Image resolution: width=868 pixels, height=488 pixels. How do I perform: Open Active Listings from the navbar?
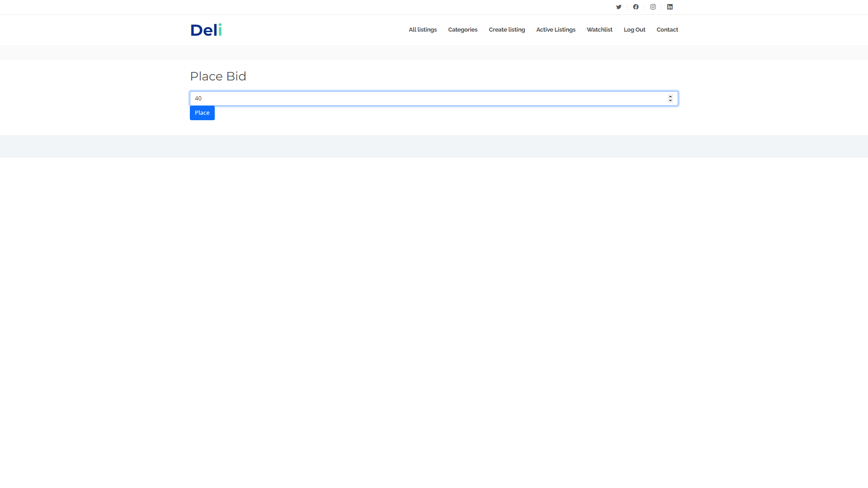pyautogui.click(x=556, y=30)
